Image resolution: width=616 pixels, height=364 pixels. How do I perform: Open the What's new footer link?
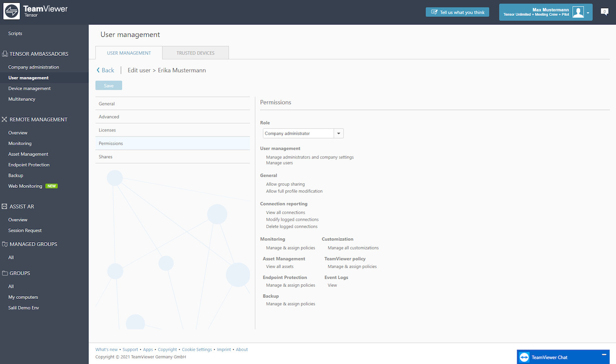click(x=107, y=349)
